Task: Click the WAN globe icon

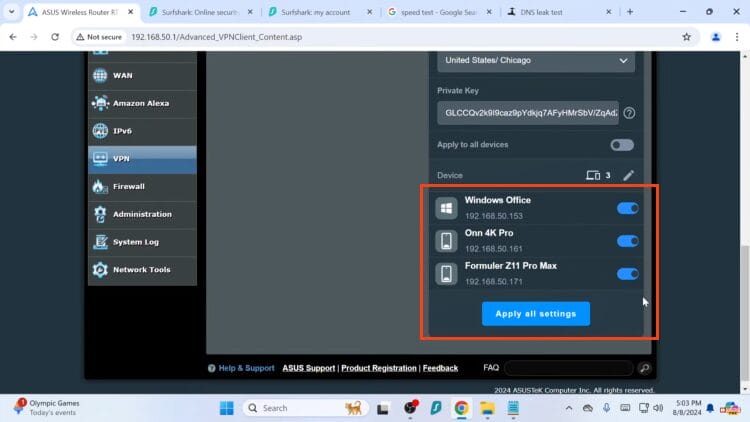Action: point(100,76)
